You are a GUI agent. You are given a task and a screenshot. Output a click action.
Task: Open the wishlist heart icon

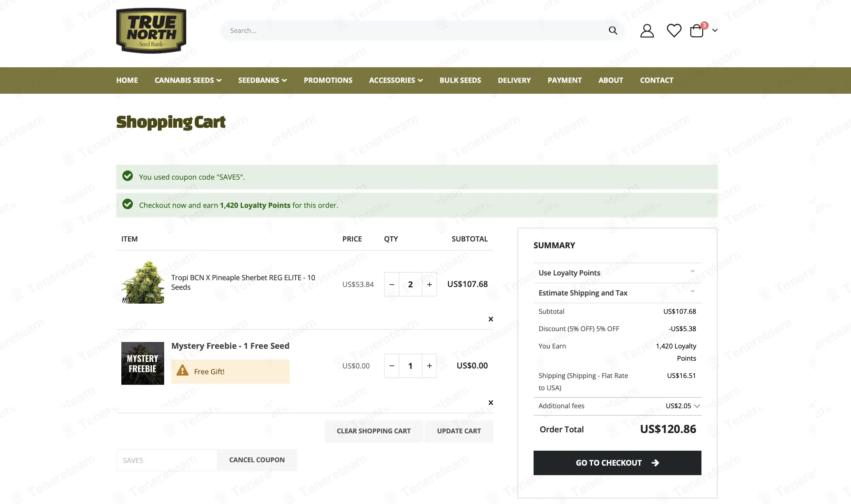pyautogui.click(x=674, y=31)
